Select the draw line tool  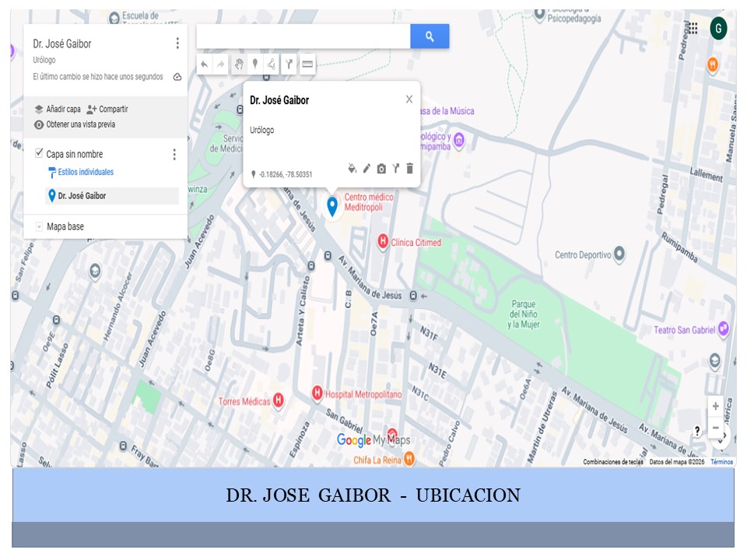271,64
